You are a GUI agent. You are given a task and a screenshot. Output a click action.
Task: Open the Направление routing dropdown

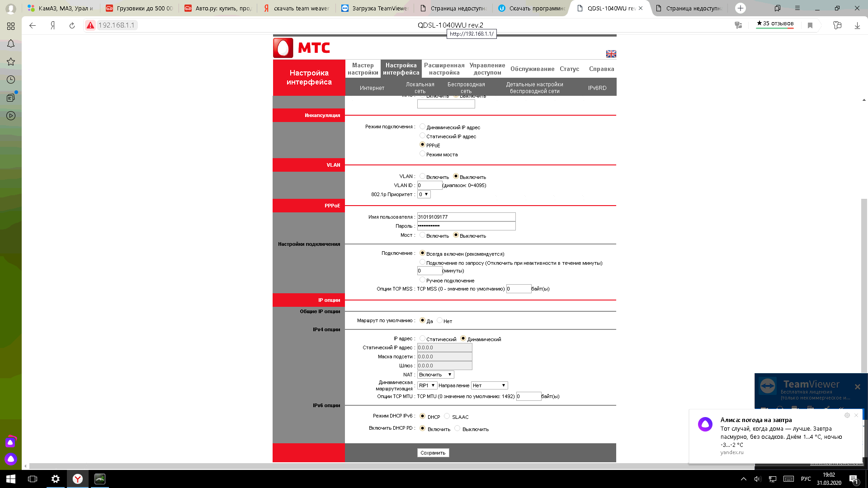[x=489, y=385]
